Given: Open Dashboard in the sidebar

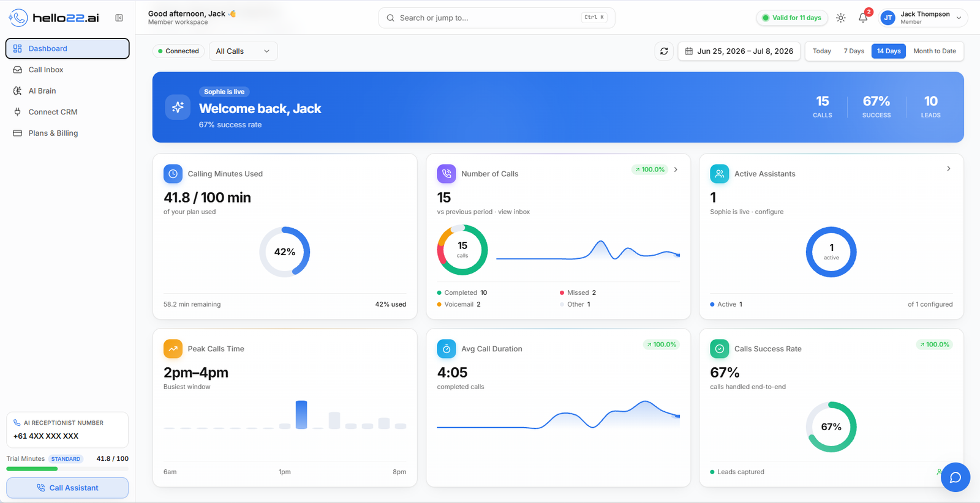Looking at the screenshot, I should pyautogui.click(x=67, y=48).
